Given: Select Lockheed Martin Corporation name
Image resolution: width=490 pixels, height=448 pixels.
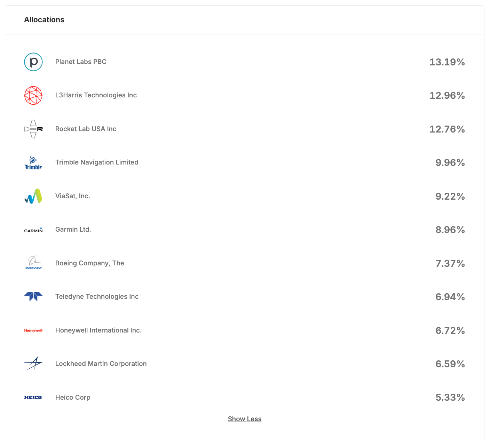Looking at the screenshot, I should point(101,364).
